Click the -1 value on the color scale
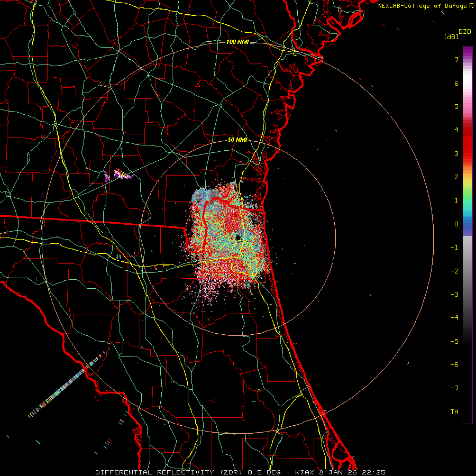This screenshot has height=476, width=476. click(x=454, y=248)
